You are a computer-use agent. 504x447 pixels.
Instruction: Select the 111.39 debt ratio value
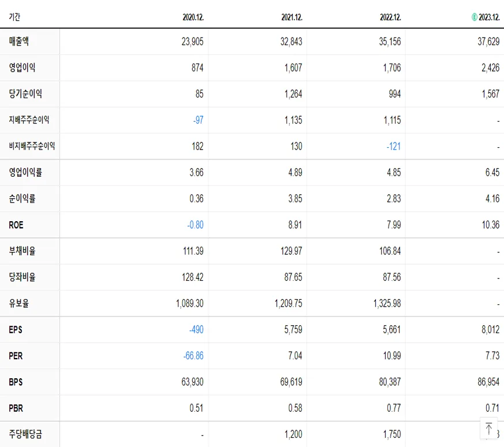193,251
